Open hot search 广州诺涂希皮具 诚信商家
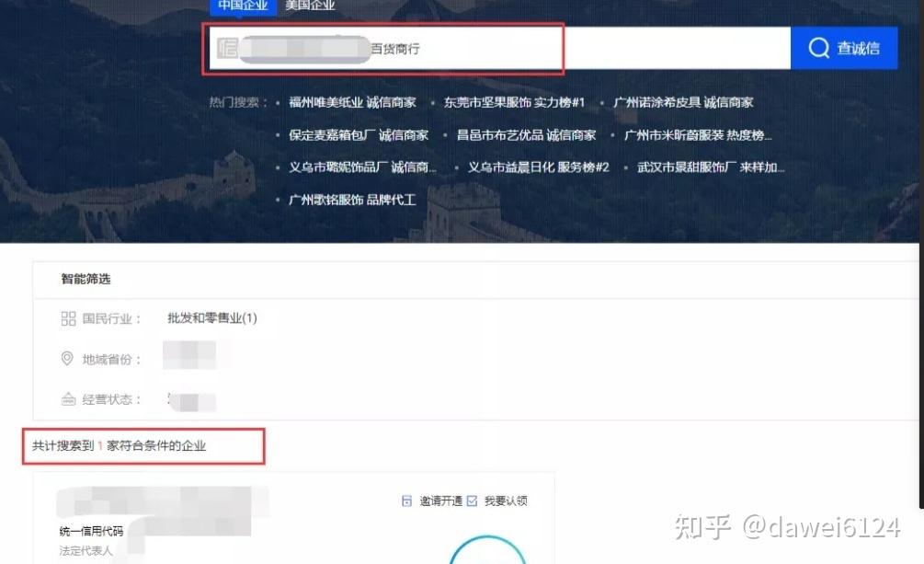Image resolution: width=924 pixels, height=564 pixels. point(683,102)
